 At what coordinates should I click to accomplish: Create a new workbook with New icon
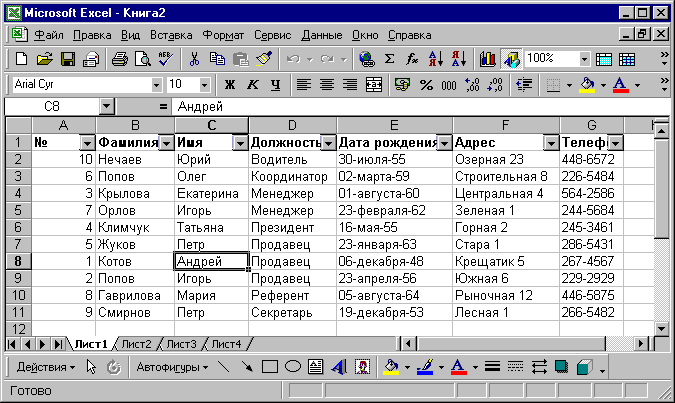[21, 59]
